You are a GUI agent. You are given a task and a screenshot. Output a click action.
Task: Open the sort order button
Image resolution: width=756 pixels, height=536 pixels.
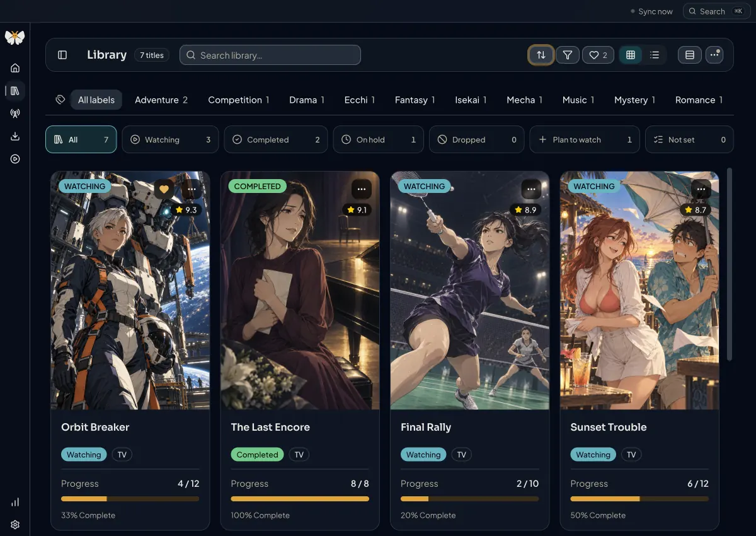click(541, 55)
